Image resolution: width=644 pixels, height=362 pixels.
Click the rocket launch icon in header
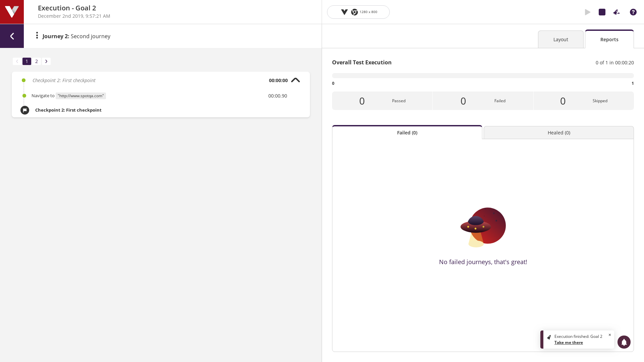(x=616, y=12)
